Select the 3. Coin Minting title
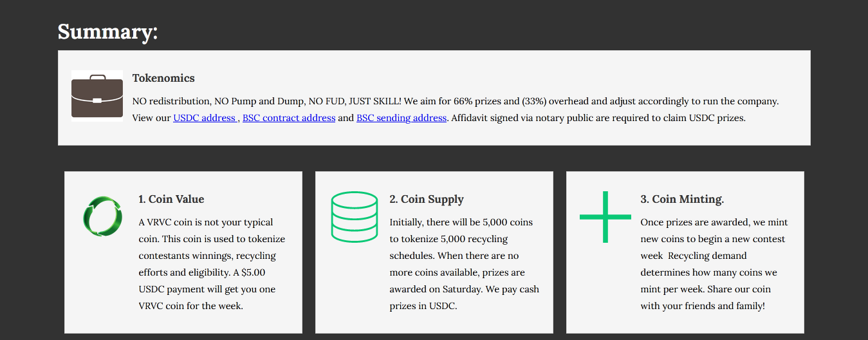The image size is (868, 340). click(682, 199)
